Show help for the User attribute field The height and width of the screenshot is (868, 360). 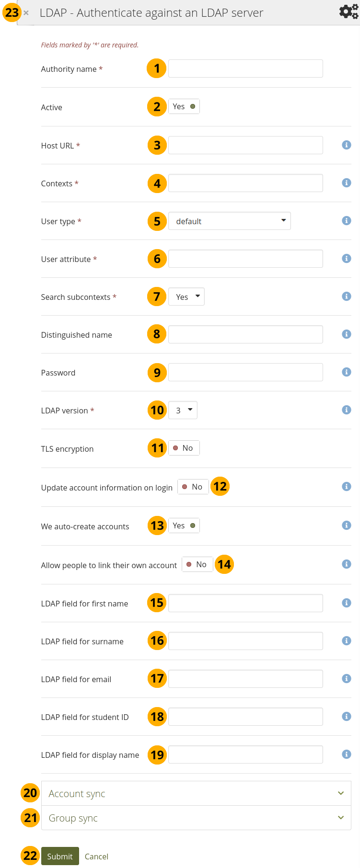tap(346, 258)
